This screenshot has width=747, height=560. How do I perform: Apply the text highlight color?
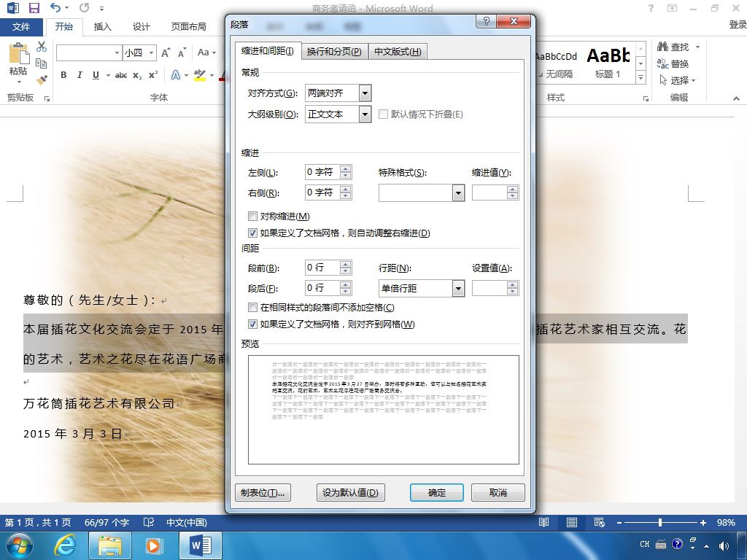tap(200, 75)
